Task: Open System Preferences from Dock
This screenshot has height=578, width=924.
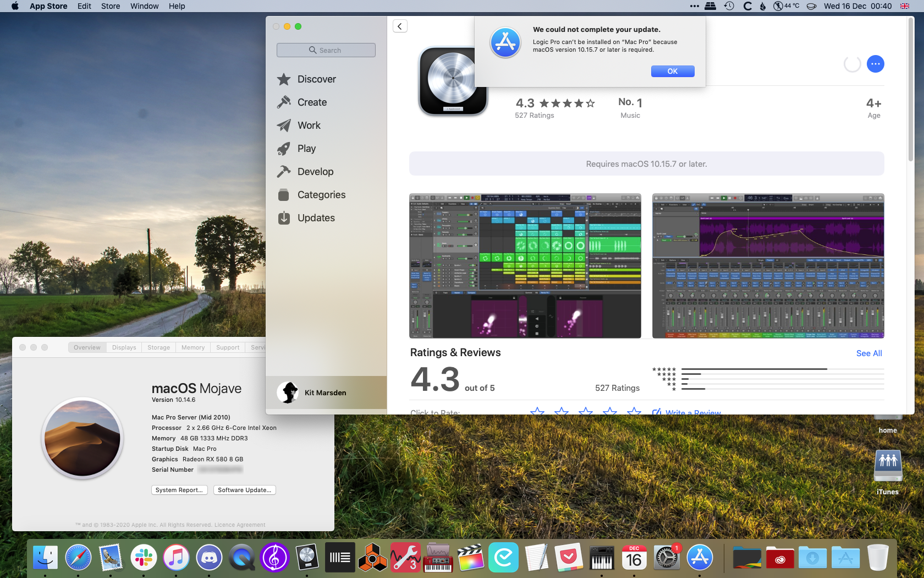Action: tap(667, 558)
